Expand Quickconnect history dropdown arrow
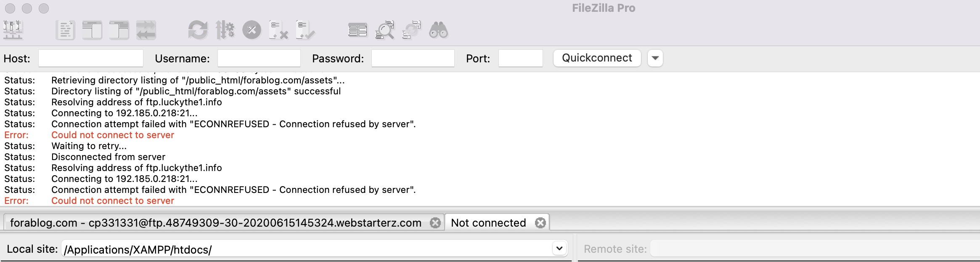The image size is (980, 262). (x=655, y=58)
